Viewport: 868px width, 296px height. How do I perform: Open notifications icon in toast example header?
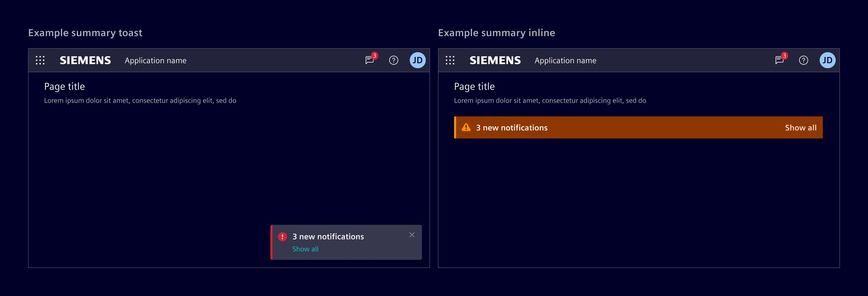click(x=370, y=60)
